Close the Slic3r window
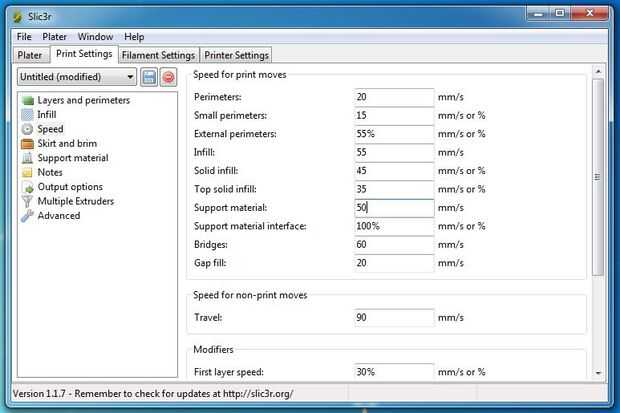 click(589, 14)
